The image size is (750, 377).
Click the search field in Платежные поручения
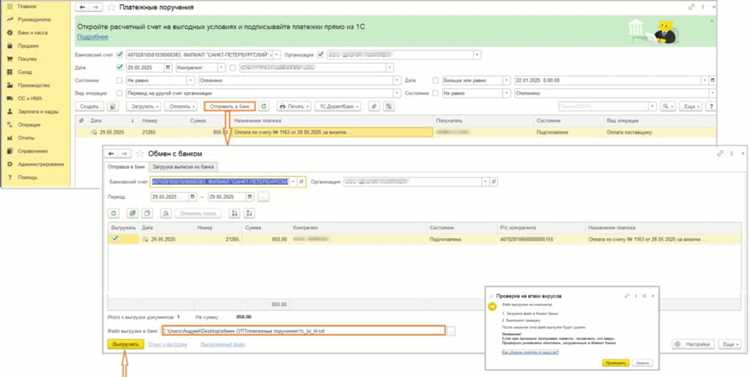click(604, 106)
